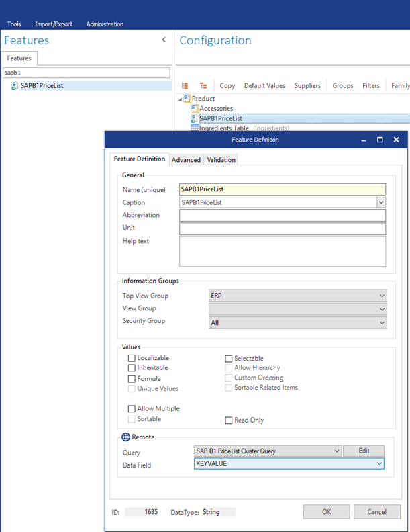Open the Security Group dropdown
The width and height of the screenshot is (410, 532).
pyautogui.click(x=297, y=322)
